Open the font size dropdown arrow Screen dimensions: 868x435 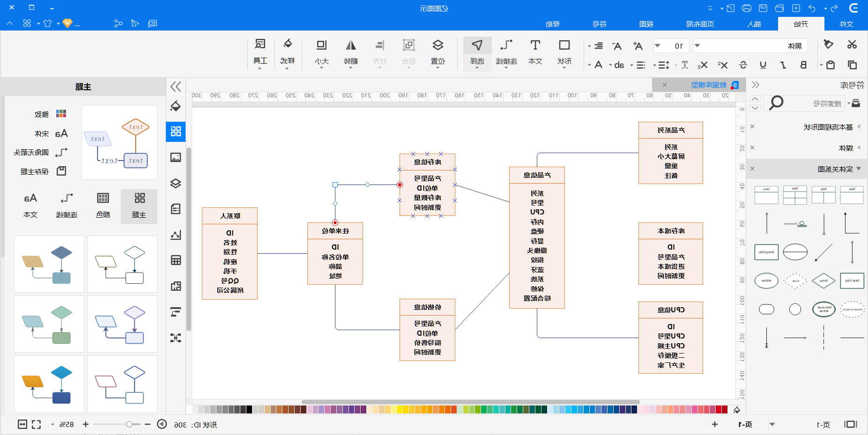click(657, 46)
